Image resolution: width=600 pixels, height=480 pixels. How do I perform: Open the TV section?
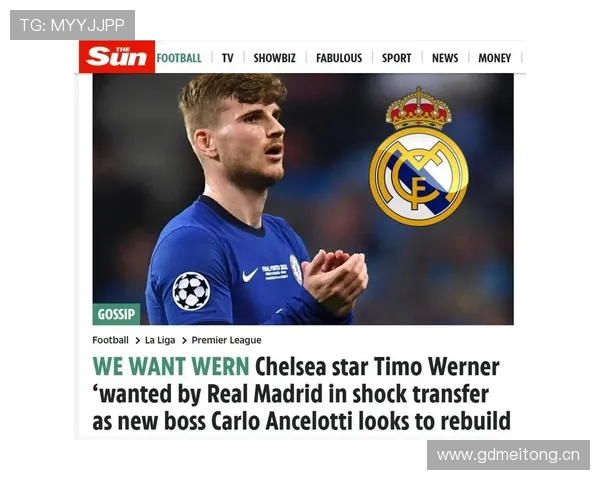[x=227, y=58]
